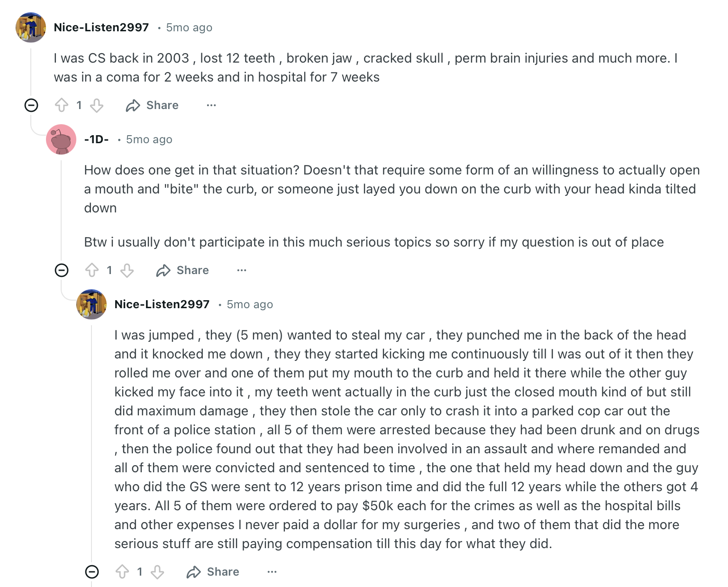This screenshot has width=728, height=587.
Task: Share the reply about the assault
Action: (x=213, y=572)
